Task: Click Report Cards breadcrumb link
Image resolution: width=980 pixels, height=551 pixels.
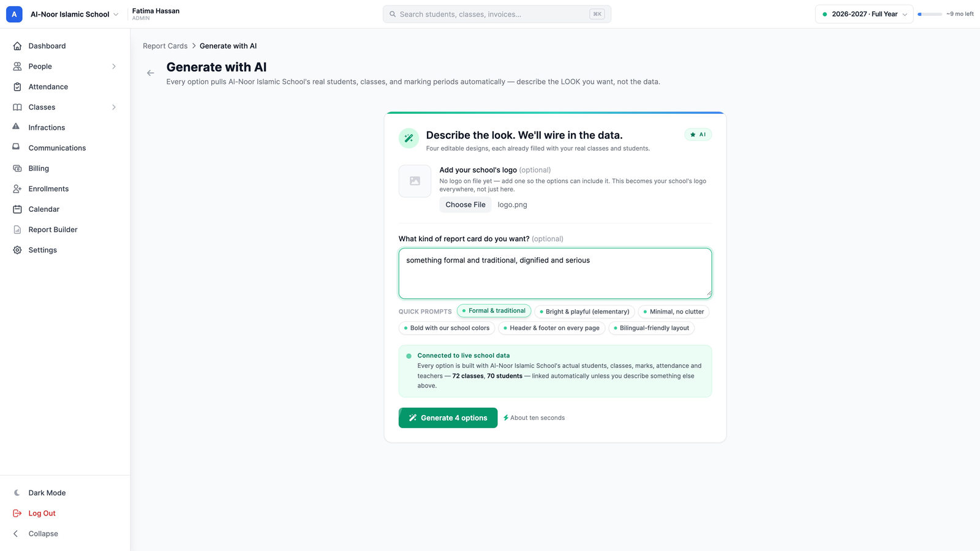Action: [x=165, y=46]
